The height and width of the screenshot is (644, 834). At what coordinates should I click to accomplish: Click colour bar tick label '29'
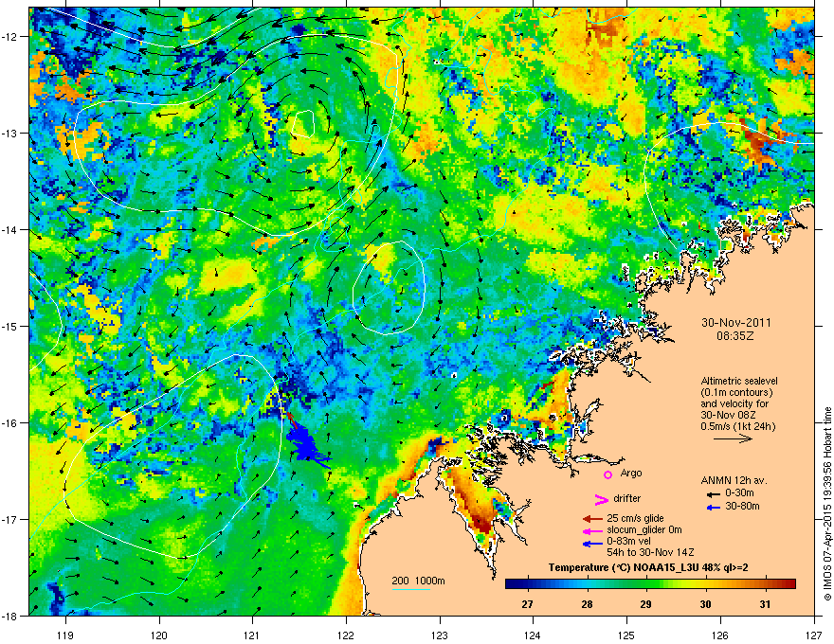click(x=645, y=604)
